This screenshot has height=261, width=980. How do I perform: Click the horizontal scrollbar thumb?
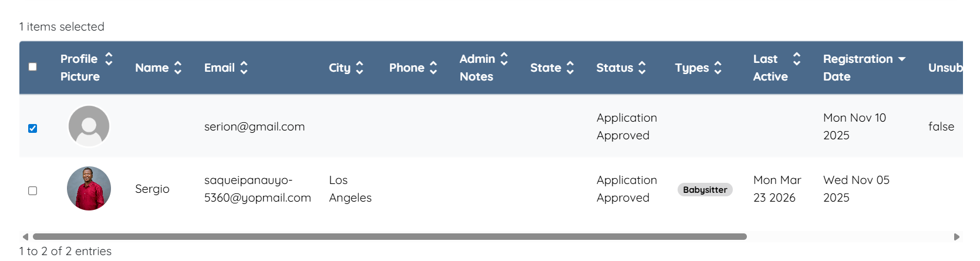(389, 237)
